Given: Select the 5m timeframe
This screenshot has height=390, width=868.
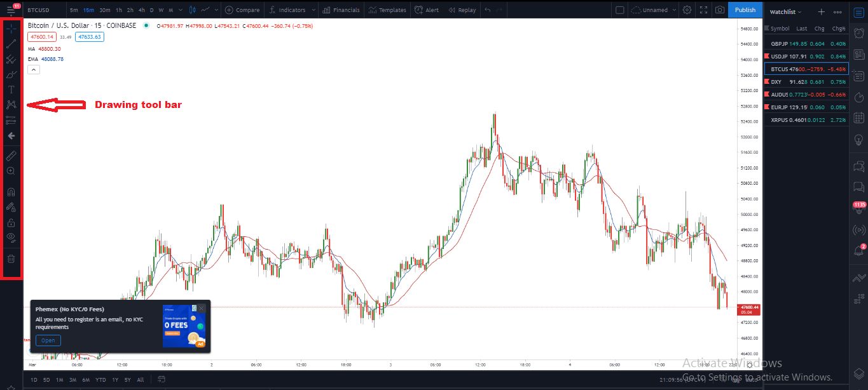Looking at the screenshot, I should click(x=74, y=10).
